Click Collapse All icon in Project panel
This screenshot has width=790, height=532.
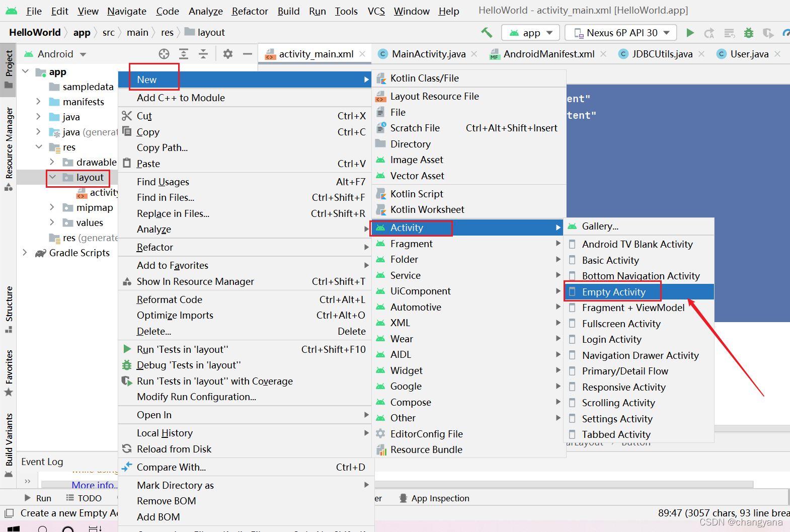click(203, 54)
